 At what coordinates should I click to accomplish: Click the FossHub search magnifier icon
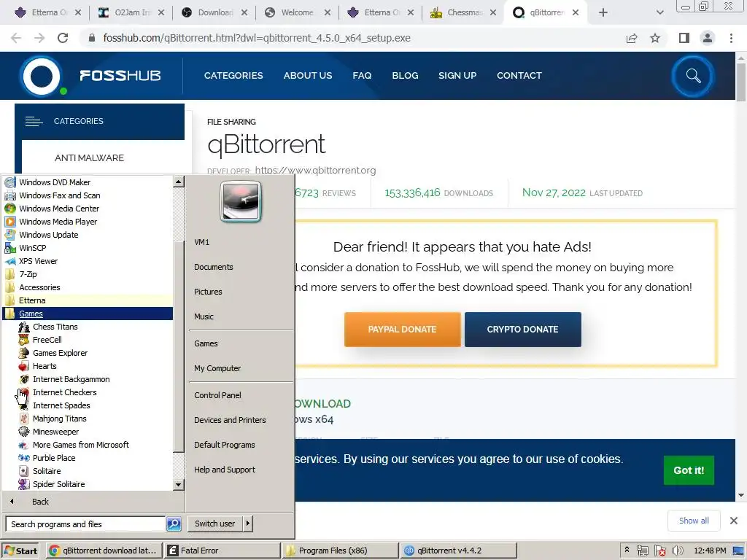tap(693, 76)
